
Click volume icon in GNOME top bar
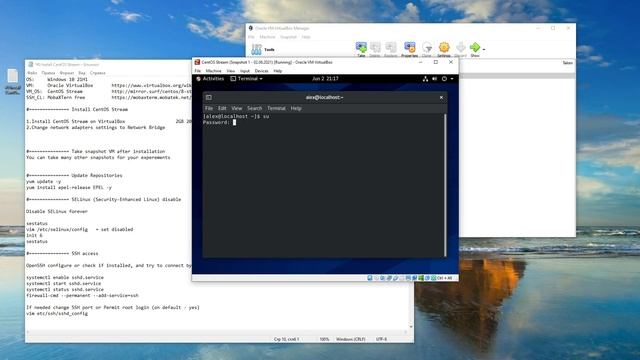[435, 79]
